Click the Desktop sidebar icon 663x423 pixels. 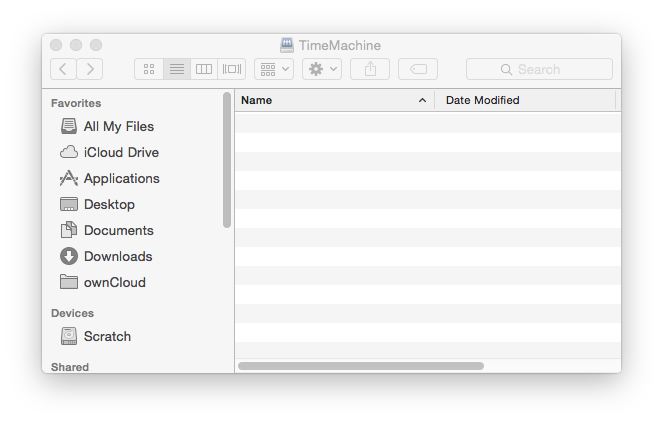[x=68, y=204]
